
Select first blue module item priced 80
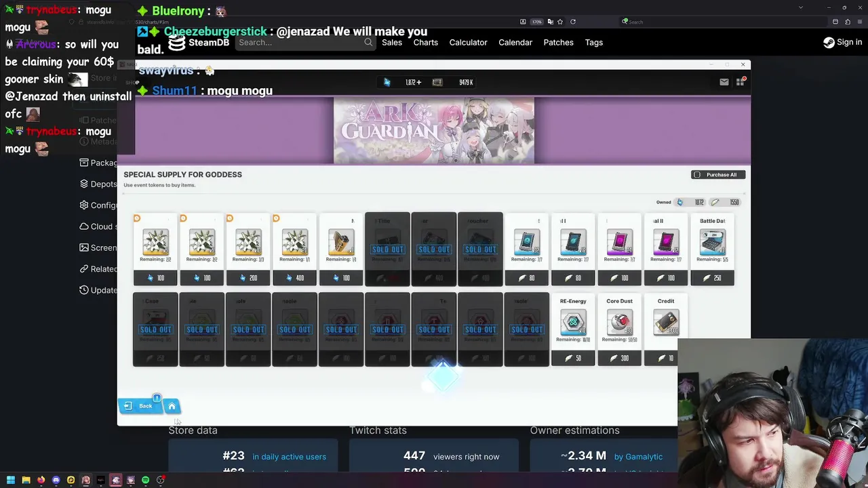527,242
